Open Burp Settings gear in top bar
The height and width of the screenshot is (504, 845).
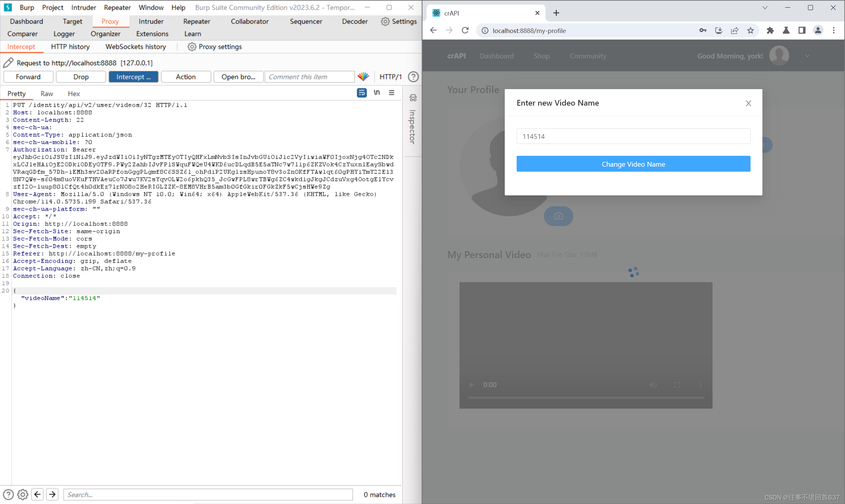click(385, 21)
